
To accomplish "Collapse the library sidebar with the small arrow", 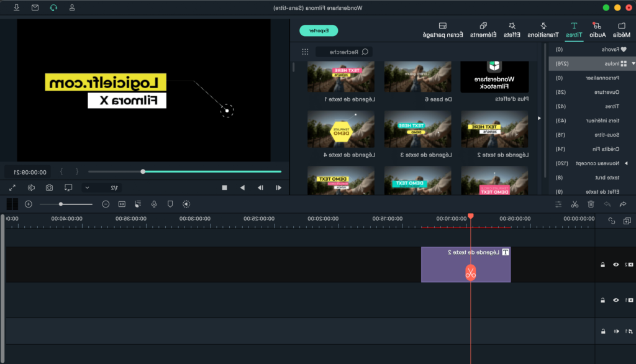I will click(539, 118).
